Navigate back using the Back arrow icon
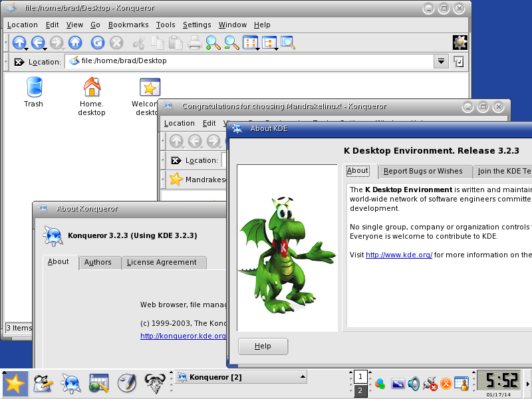The width and height of the screenshot is (532, 399). tap(38, 43)
